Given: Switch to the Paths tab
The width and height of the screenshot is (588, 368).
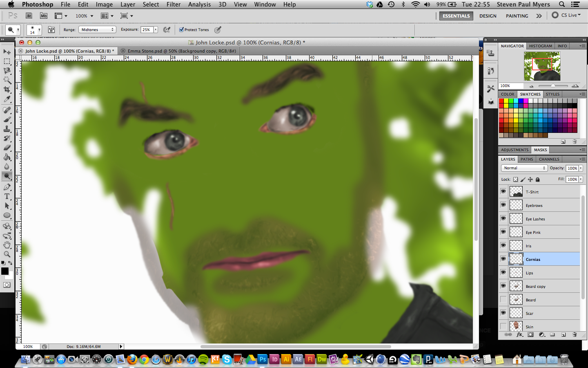Looking at the screenshot, I should tap(527, 159).
